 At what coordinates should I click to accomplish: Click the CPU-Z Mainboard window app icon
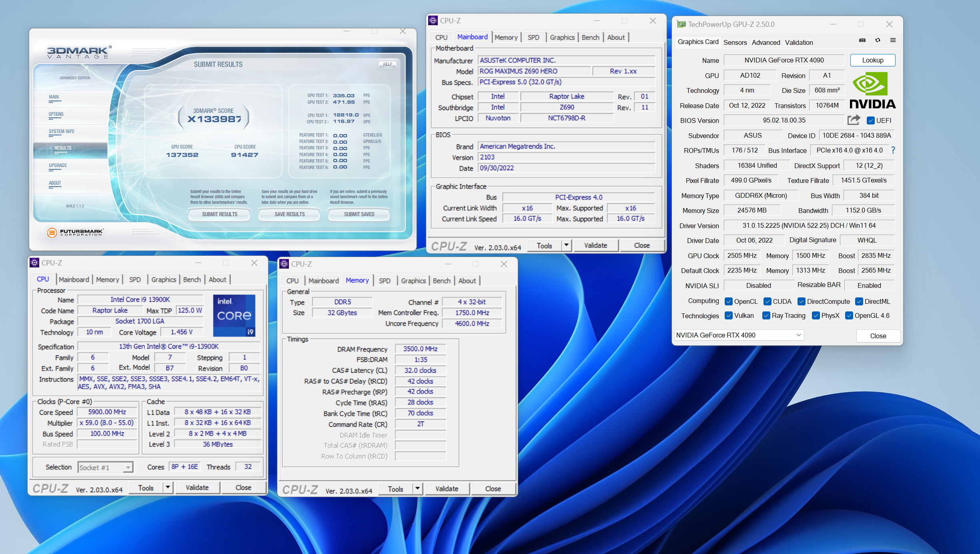pyautogui.click(x=433, y=20)
